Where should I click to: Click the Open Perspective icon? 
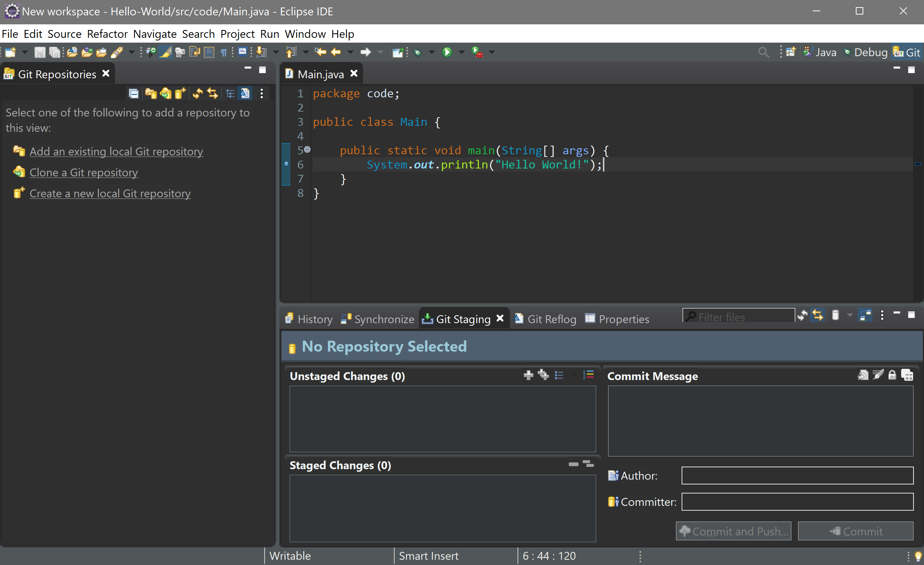pyautogui.click(x=791, y=52)
